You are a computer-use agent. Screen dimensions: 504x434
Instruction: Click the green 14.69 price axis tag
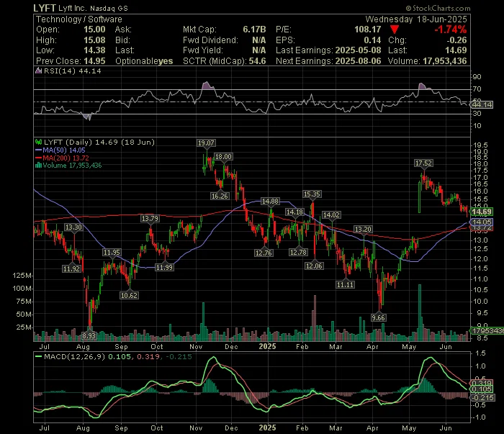(x=481, y=212)
